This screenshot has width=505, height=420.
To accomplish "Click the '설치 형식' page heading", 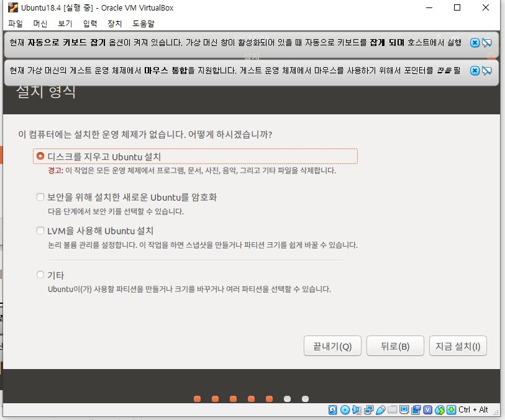I will pos(46,92).
